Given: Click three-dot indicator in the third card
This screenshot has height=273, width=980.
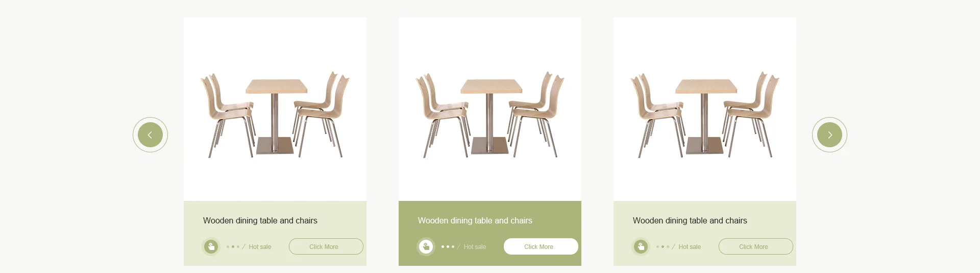Looking at the screenshot, I should (x=663, y=247).
